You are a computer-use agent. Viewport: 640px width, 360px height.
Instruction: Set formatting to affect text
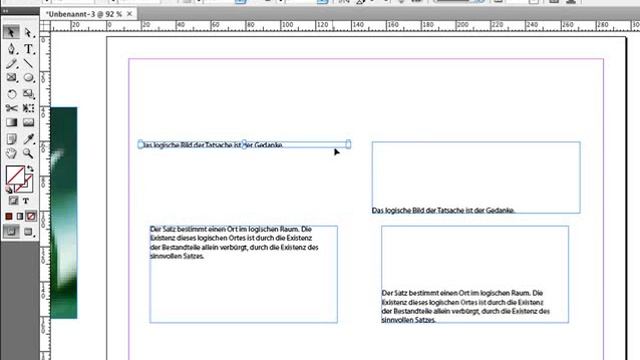coord(26,200)
